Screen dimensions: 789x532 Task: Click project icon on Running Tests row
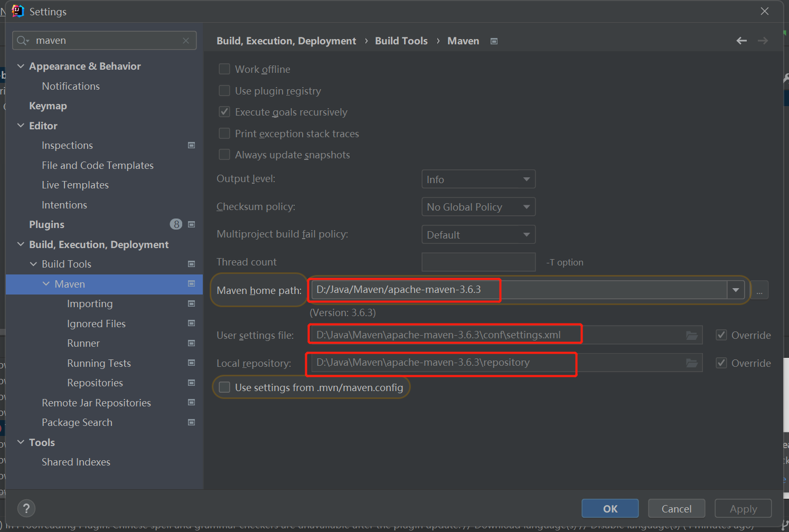point(192,363)
